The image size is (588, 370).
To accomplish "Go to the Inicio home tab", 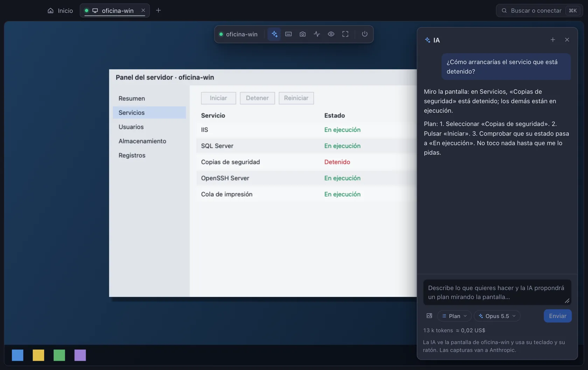I will [x=60, y=11].
